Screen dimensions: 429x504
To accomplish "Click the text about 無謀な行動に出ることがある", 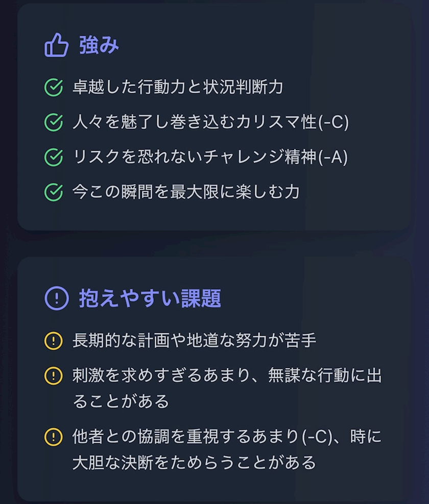I will pos(227,388).
